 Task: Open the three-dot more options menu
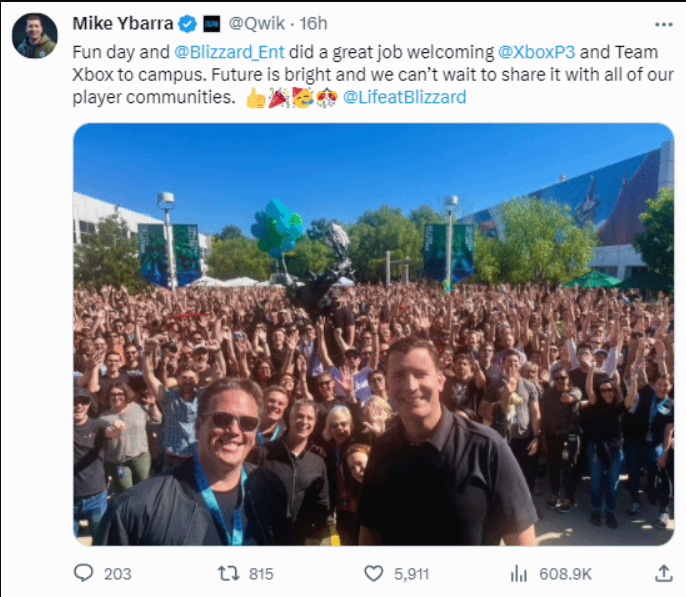(x=663, y=24)
